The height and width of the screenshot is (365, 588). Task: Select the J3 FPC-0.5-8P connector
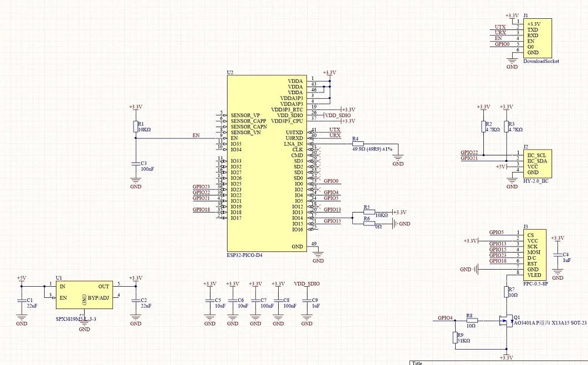[534, 255]
